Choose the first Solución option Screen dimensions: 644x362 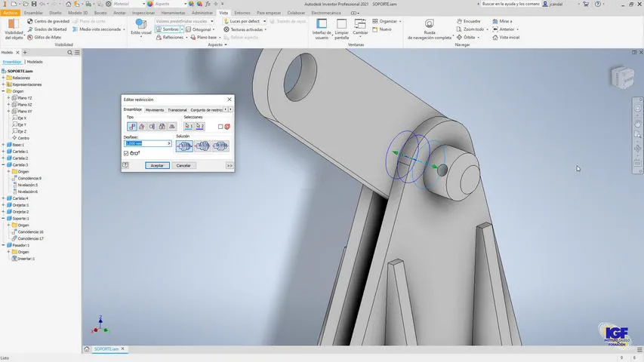point(184,146)
